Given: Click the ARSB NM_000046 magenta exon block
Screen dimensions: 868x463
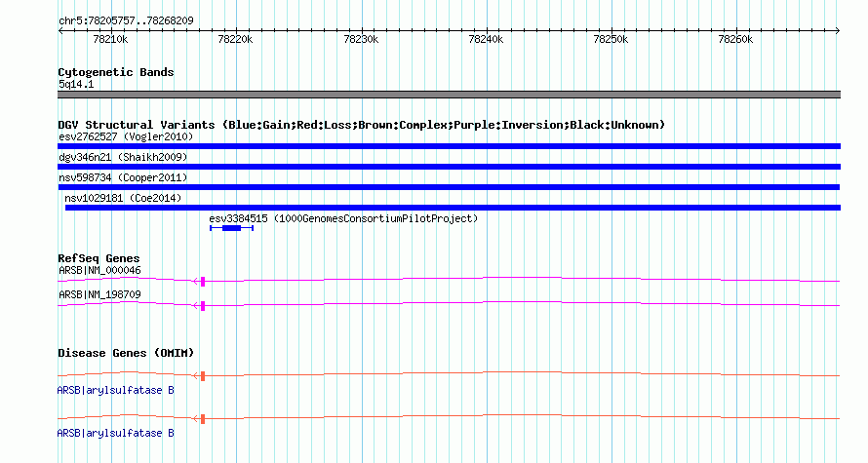Looking at the screenshot, I should click(x=203, y=282).
